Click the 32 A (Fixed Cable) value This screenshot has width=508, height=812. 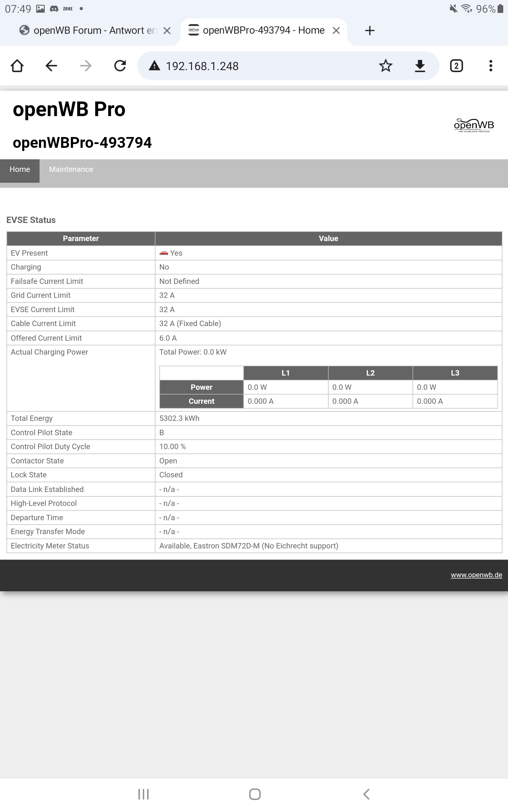point(190,324)
